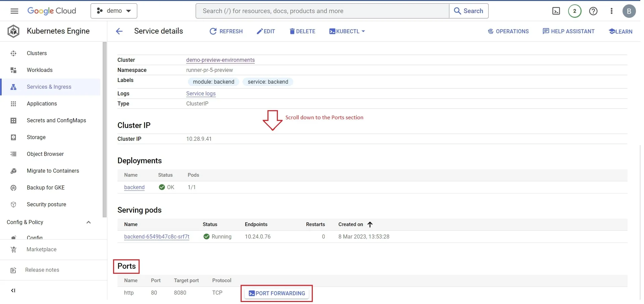Click the Kubernetes Engine hexagon logo
Viewport: 644px width, 304px height.
click(13, 31)
